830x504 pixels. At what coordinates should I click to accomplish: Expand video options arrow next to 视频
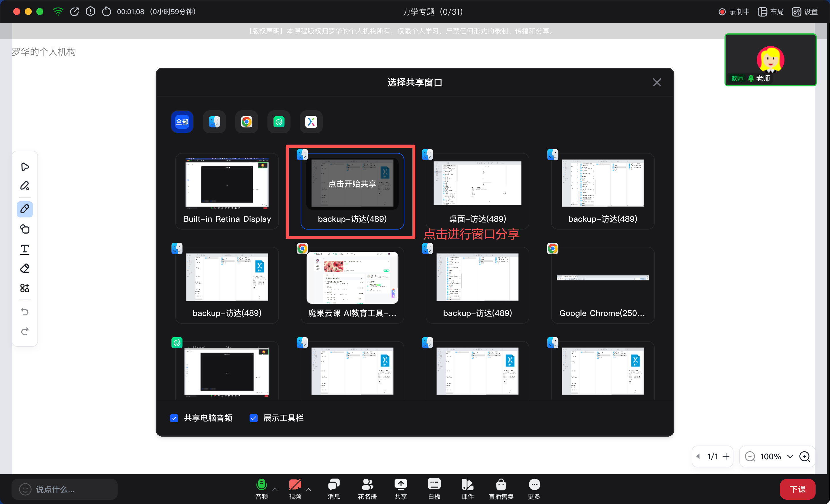point(308,489)
